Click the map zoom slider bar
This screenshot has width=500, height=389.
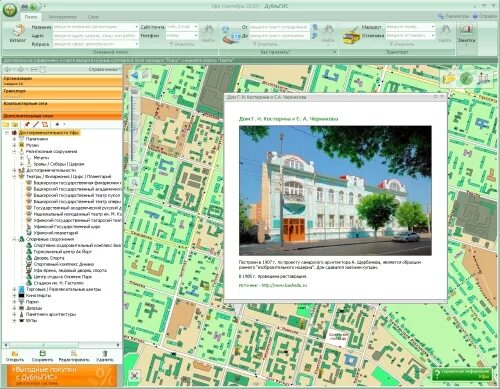(134, 128)
